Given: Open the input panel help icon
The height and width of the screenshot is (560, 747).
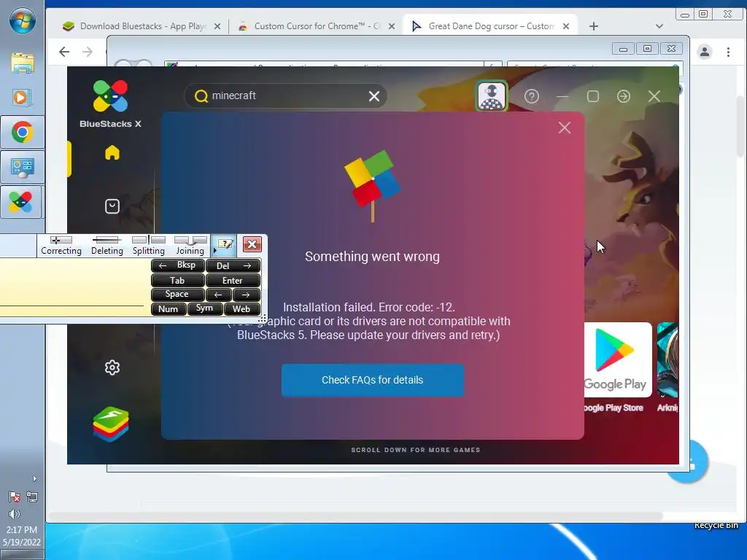Looking at the screenshot, I should (x=225, y=245).
